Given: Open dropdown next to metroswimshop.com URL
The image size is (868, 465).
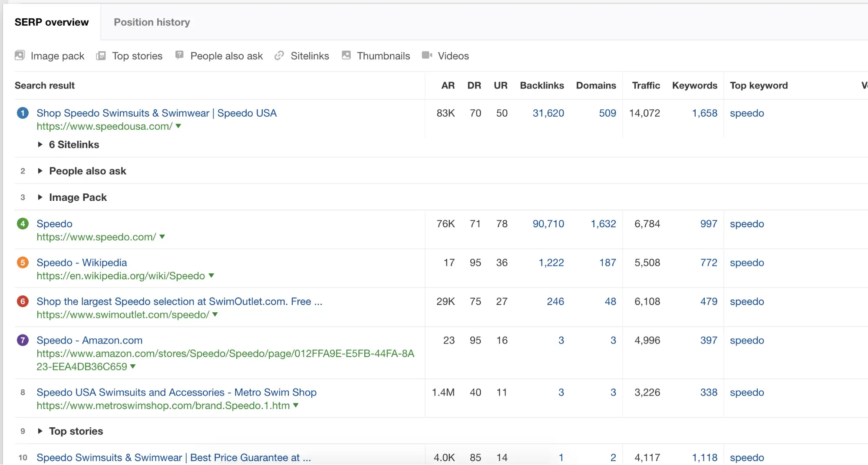Looking at the screenshot, I should [296, 406].
